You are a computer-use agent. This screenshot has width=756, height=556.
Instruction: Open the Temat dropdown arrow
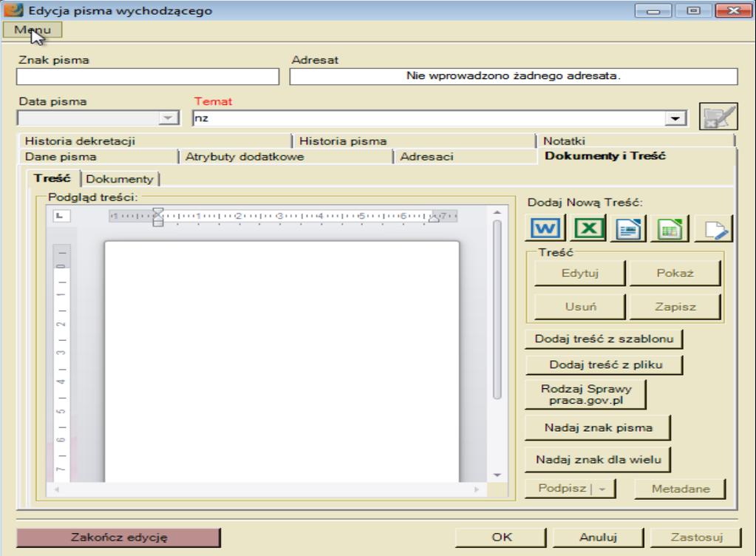pos(675,118)
